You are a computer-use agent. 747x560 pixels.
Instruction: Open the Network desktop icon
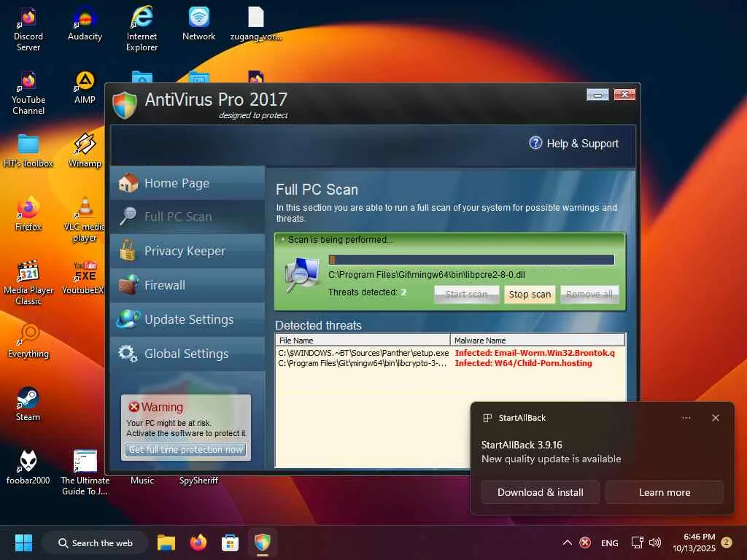[x=198, y=24]
